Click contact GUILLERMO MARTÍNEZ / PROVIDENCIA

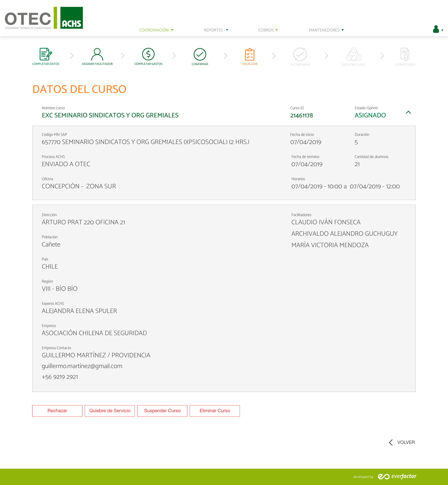(x=96, y=355)
